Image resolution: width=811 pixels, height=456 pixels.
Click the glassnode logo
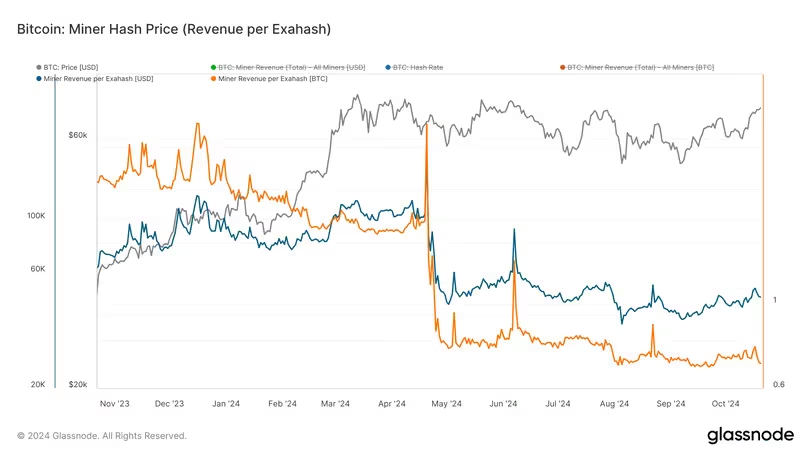[750, 435]
